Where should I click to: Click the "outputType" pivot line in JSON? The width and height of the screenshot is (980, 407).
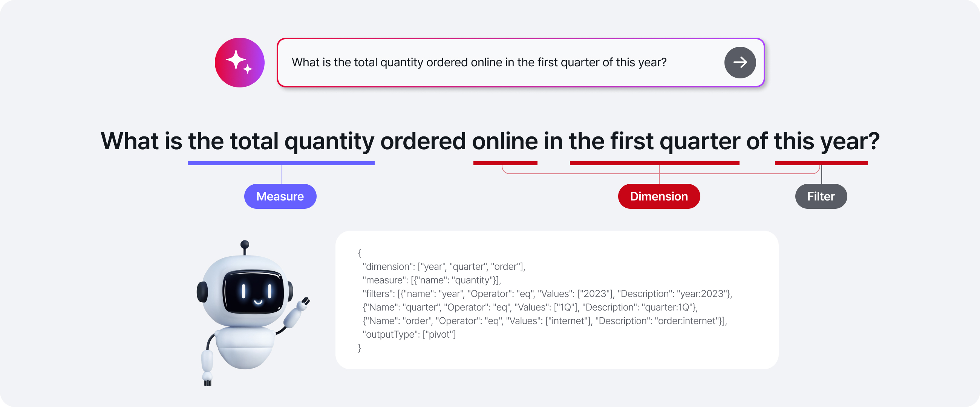[409, 334]
